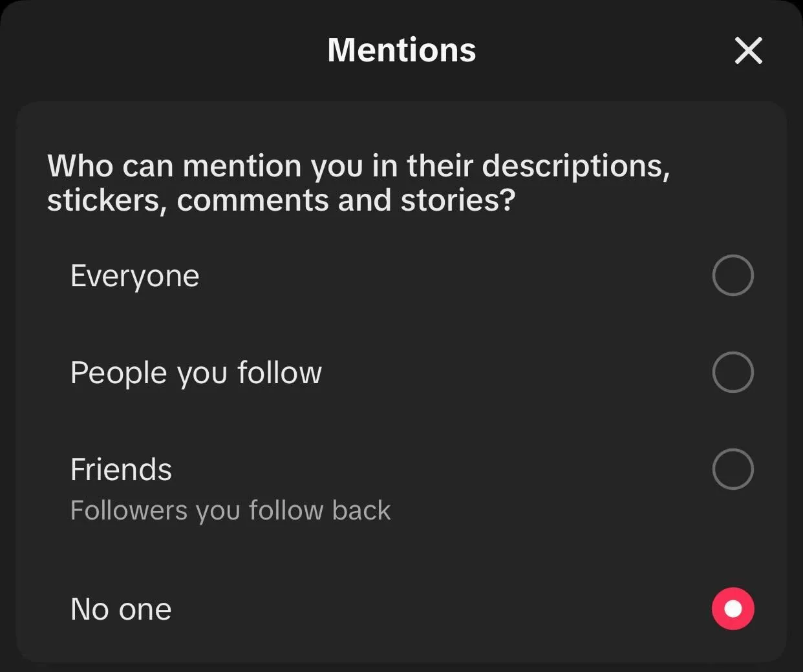The width and height of the screenshot is (803, 672).
Task: Pick the Friends option label
Action: 121,470
